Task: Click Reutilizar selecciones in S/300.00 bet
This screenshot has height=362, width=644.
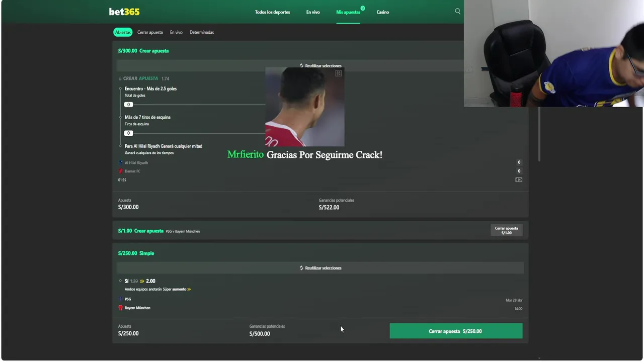Action: click(320, 66)
